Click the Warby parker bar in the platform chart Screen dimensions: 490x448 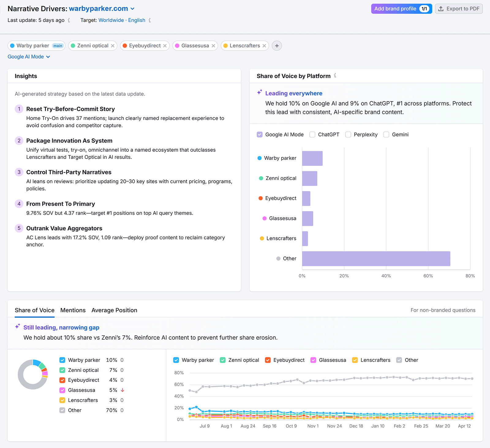(312, 158)
